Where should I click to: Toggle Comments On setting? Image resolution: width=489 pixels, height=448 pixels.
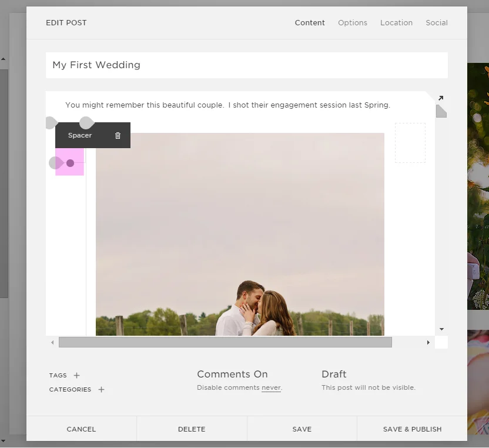pyautogui.click(x=232, y=374)
